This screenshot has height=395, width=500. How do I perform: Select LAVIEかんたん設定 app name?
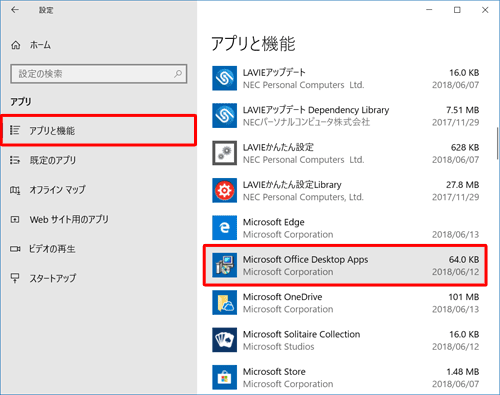click(278, 147)
